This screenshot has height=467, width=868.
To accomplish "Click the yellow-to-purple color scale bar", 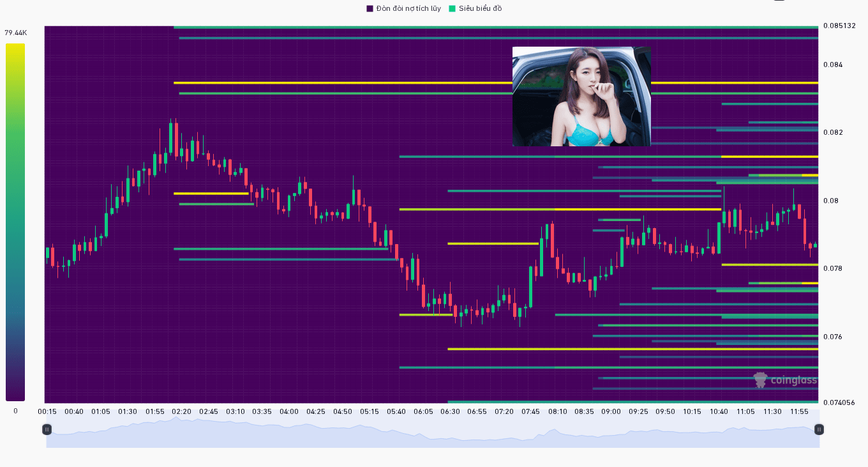I will coord(15,222).
